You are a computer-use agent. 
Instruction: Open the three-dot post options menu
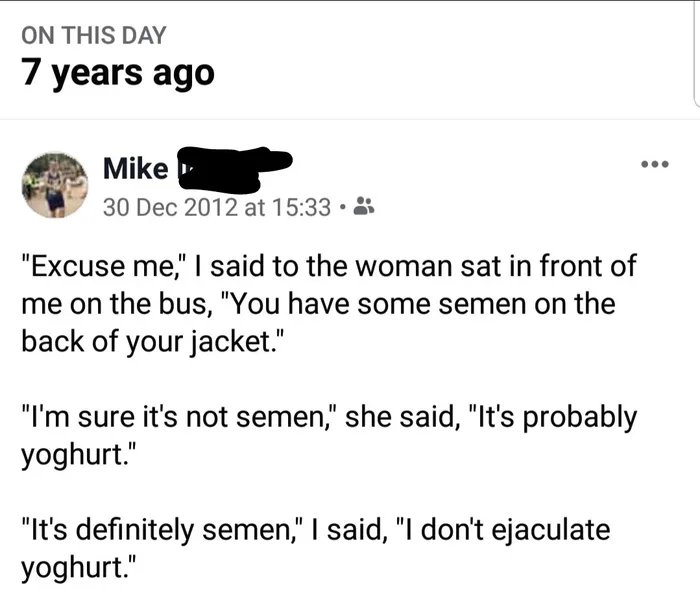pos(653,165)
